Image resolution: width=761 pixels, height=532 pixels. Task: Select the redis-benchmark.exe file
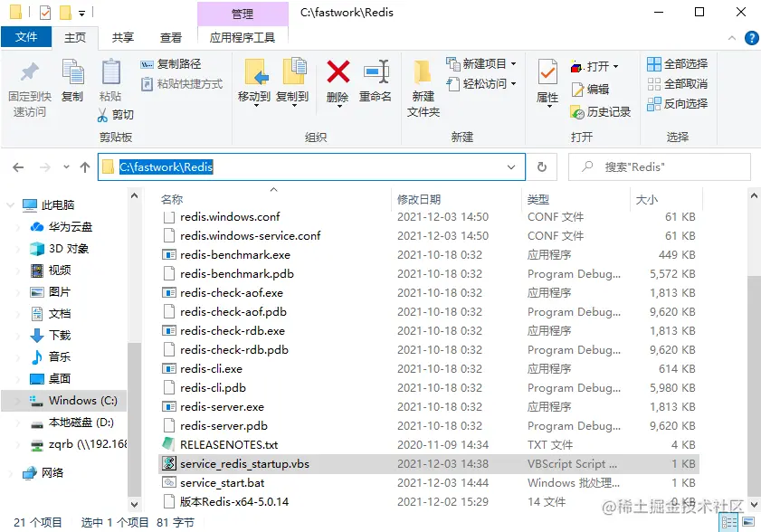pyautogui.click(x=429, y=255)
